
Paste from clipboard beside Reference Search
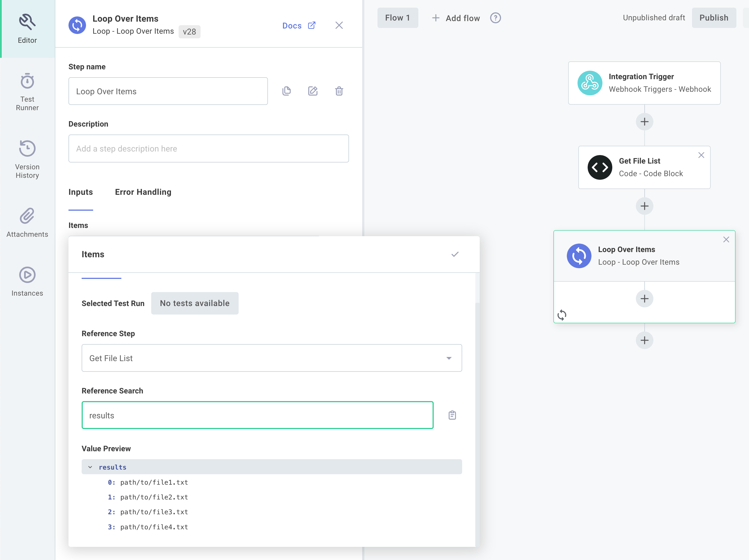click(452, 415)
